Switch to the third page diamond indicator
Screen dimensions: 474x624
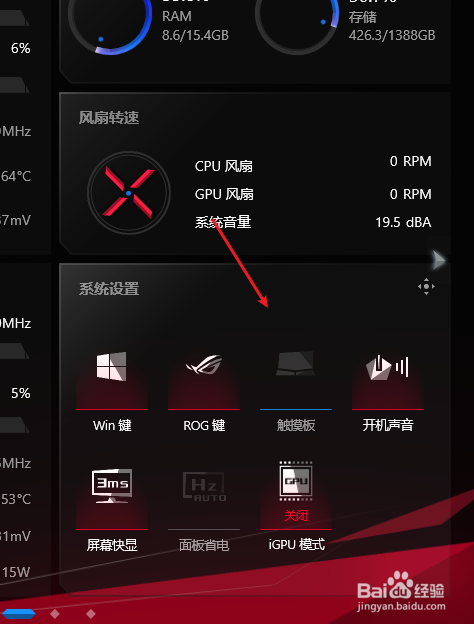tap(91, 614)
